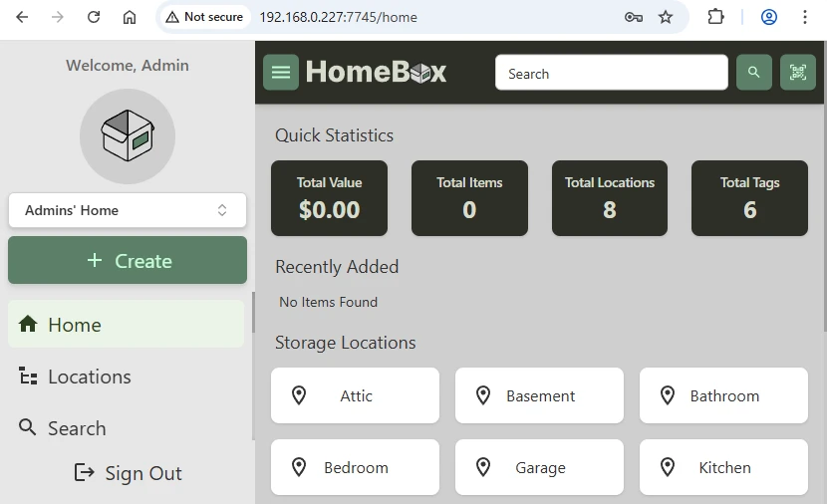Click the "Quick Statistics" heading
This screenshot has height=504, width=827.
pyautogui.click(x=334, y=135)
